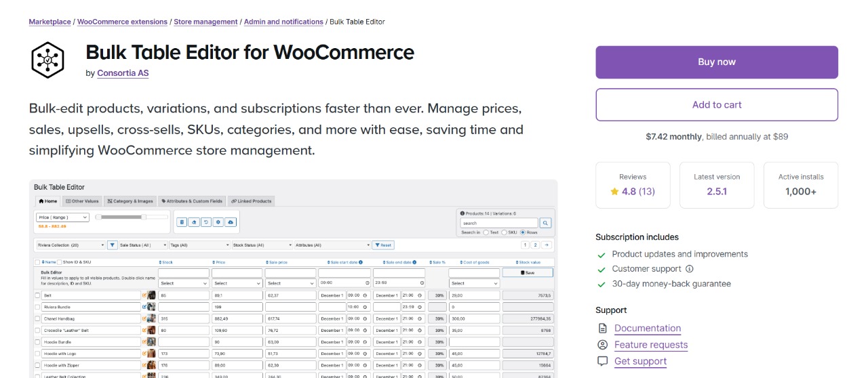The image size is (868, 378).
Task: Expand the Riviera Collection category dropdown
Action: pyautogui.click(x=70, y=245)
